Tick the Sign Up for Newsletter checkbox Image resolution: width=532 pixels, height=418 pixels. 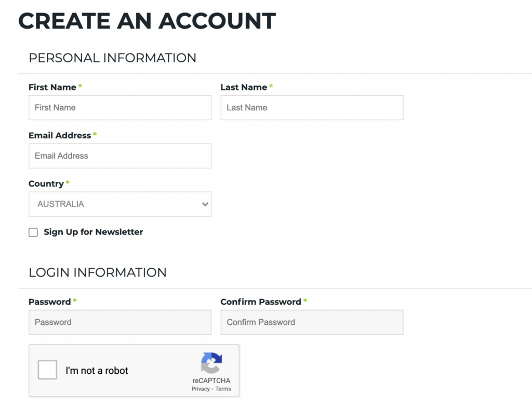[33, 232]
